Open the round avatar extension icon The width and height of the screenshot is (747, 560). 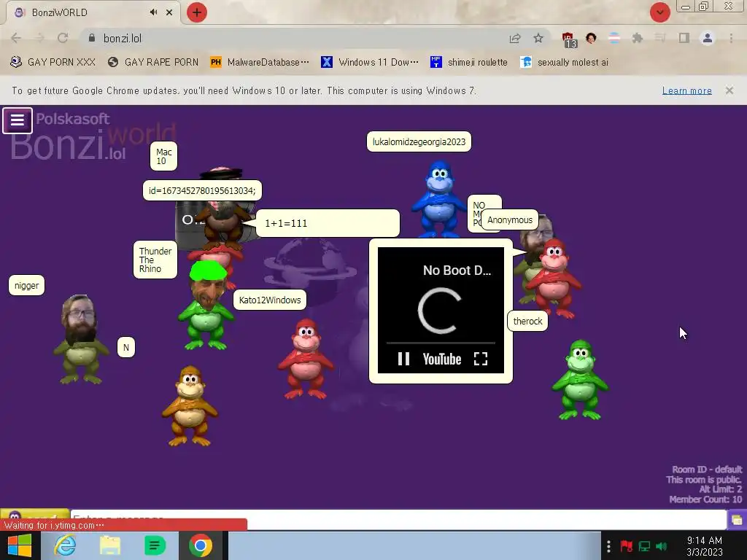tap(591, 38)
